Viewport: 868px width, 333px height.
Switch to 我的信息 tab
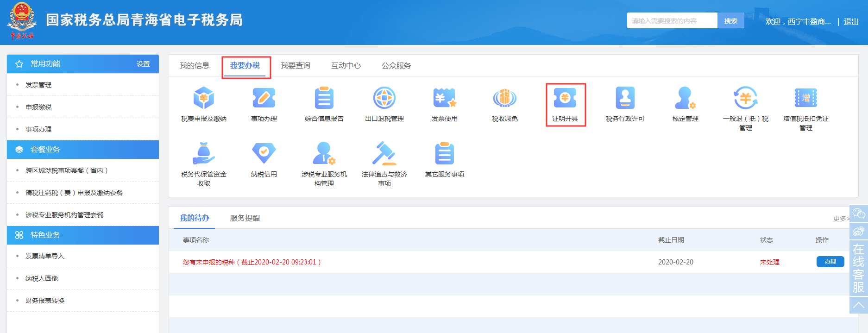coord(195,66)
